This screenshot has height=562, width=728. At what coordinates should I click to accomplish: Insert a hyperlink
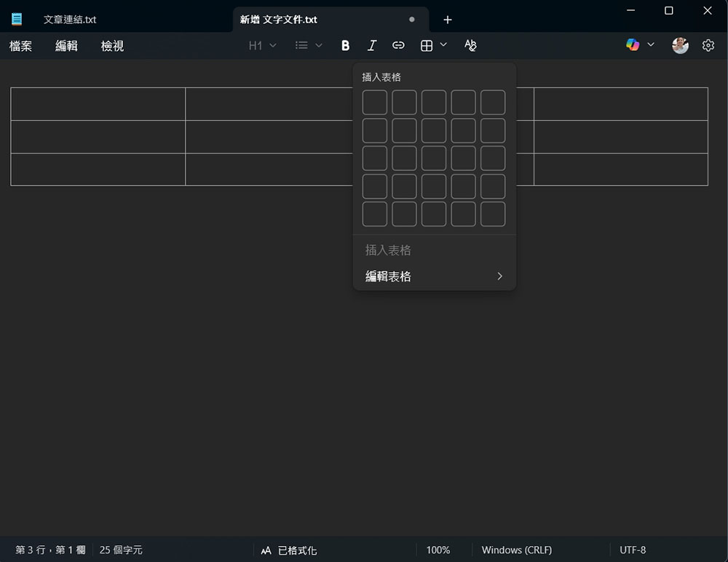point(398,45)
